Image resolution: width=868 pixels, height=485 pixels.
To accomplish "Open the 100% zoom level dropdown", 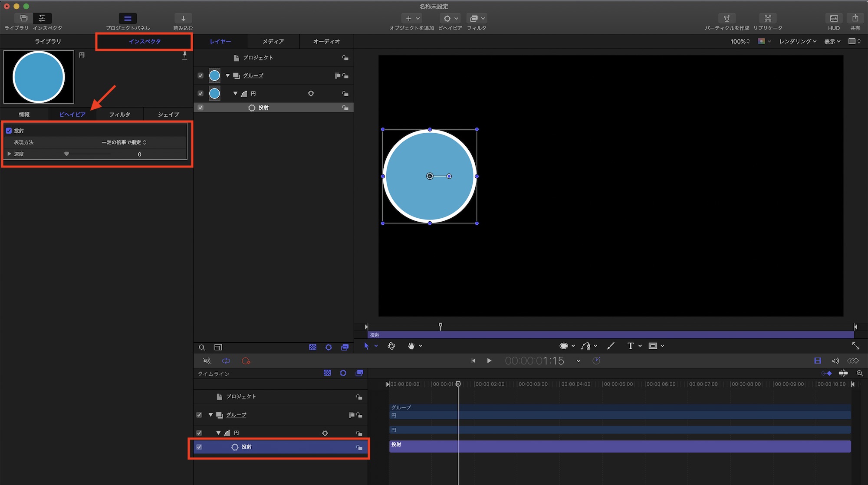I will click(740, 41).
